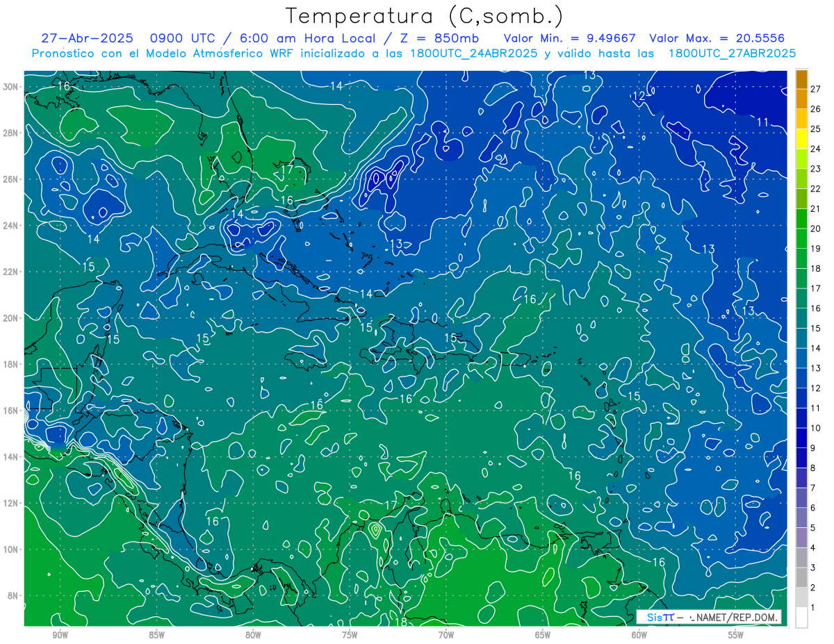This screenshot has height=644, width=834.
Task: Click the 18N latitude axis label
Action: [12, 364]
